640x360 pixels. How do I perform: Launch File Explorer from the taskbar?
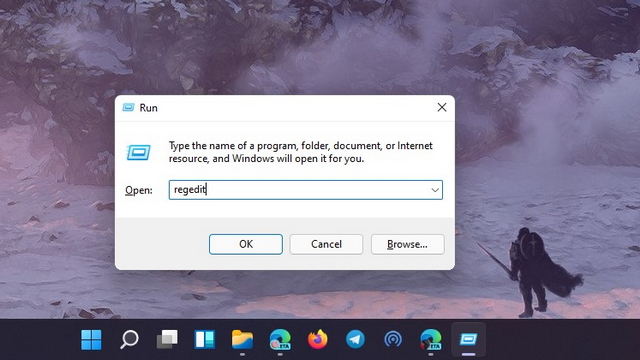[242, 339]
